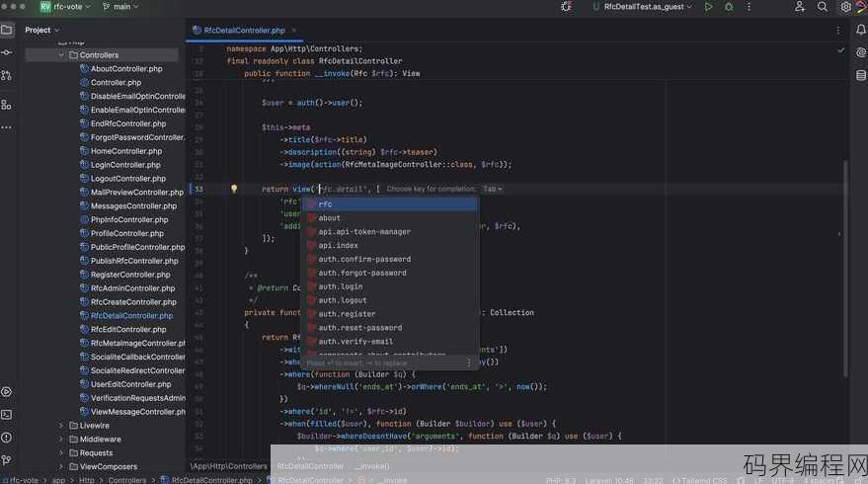This screenshot has height=484, width=868.
Task: Open the Search Everywhere magnifier icon
Action: pos(823,7)
